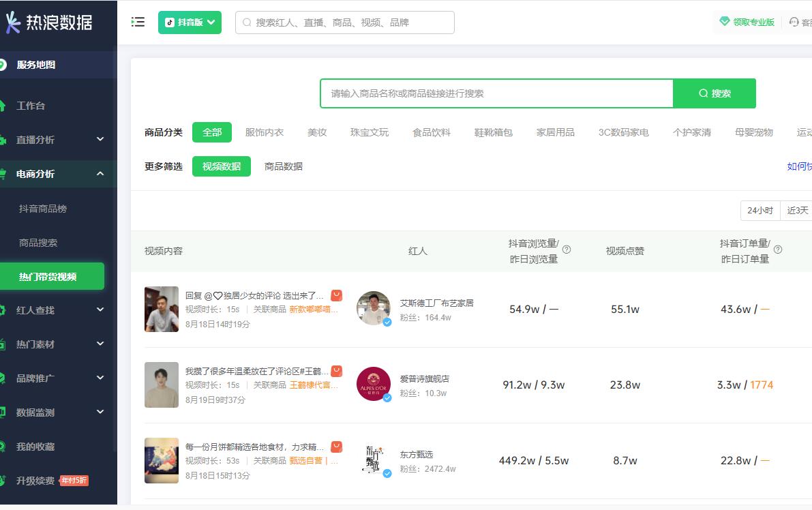Image resolution: width=812 pixels, height=510 pixels.
Task: Click 领取专业版 link
Action: (747, 22)
